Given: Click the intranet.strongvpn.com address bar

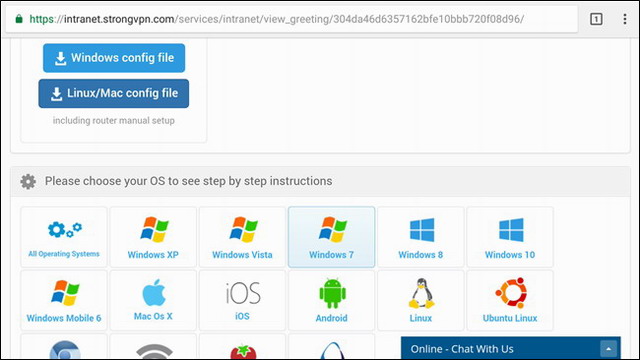Looking at the screenshot, I should point(291,19).
